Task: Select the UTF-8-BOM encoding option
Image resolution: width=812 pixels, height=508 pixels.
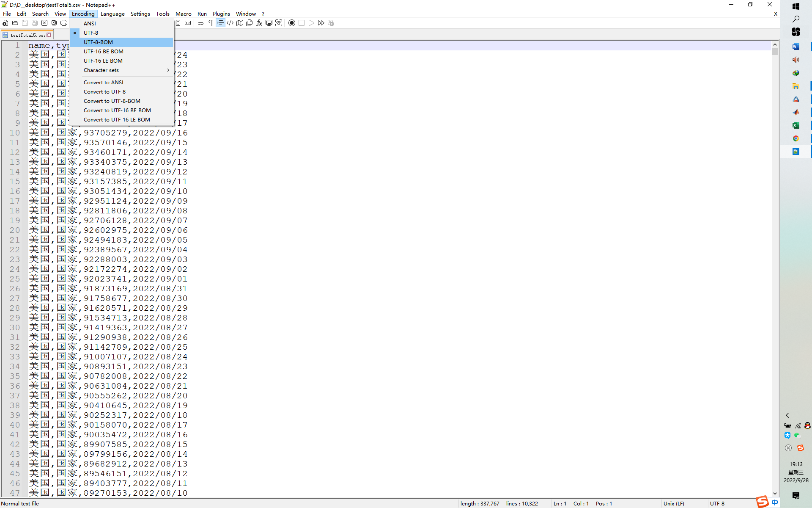Action: click(x=98, y=42)
